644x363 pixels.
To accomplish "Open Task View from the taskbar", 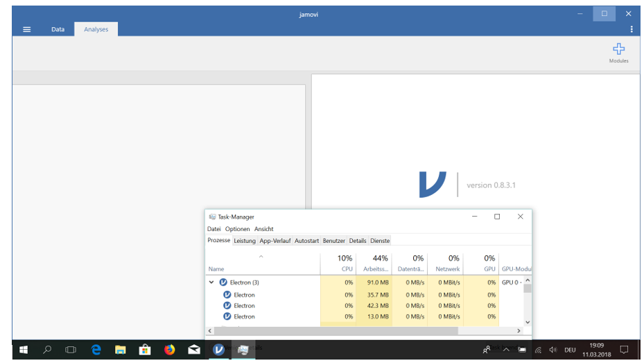I will (71, 350).
